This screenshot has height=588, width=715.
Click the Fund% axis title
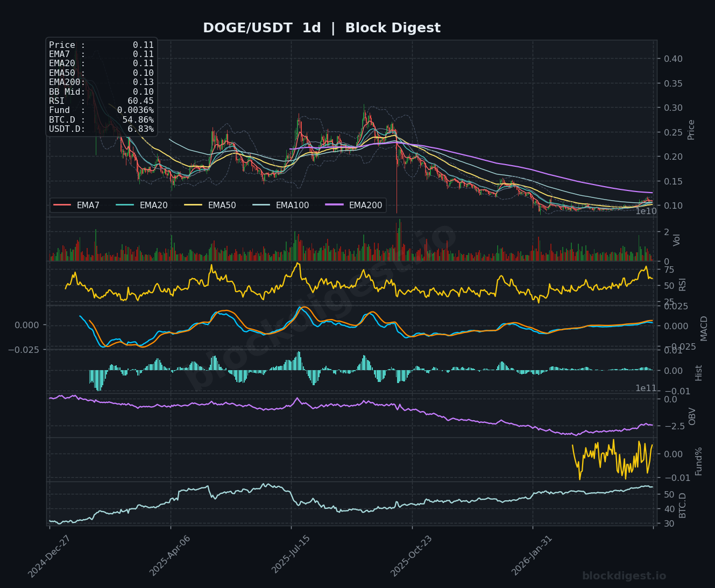[x=699, y=461]
